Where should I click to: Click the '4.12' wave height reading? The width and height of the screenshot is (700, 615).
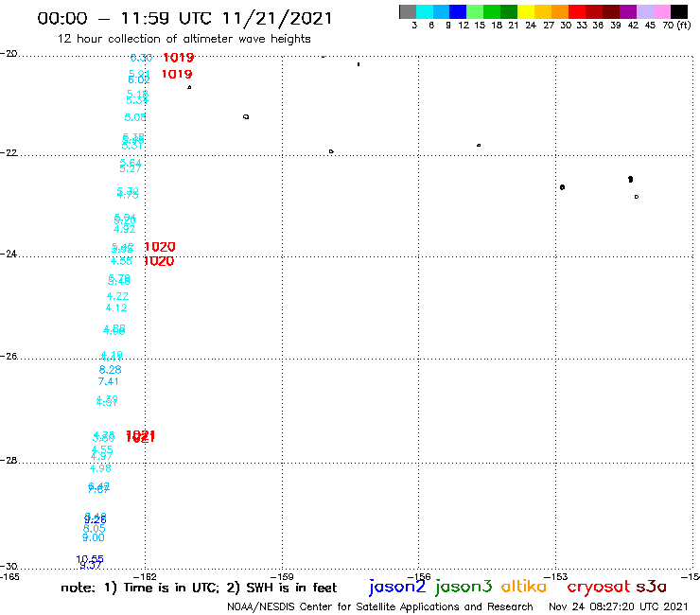pos(116,307)
